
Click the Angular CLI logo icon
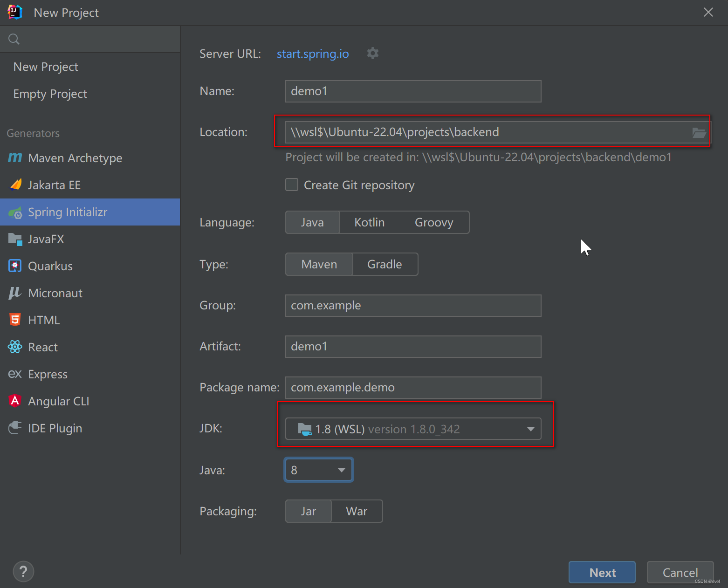(x=15, y=401)
